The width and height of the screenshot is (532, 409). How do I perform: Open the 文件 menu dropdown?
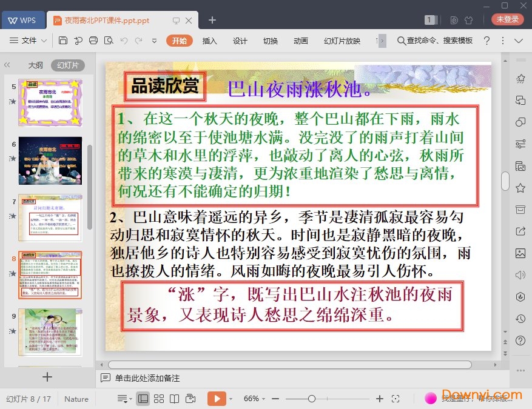pos(29,41)
